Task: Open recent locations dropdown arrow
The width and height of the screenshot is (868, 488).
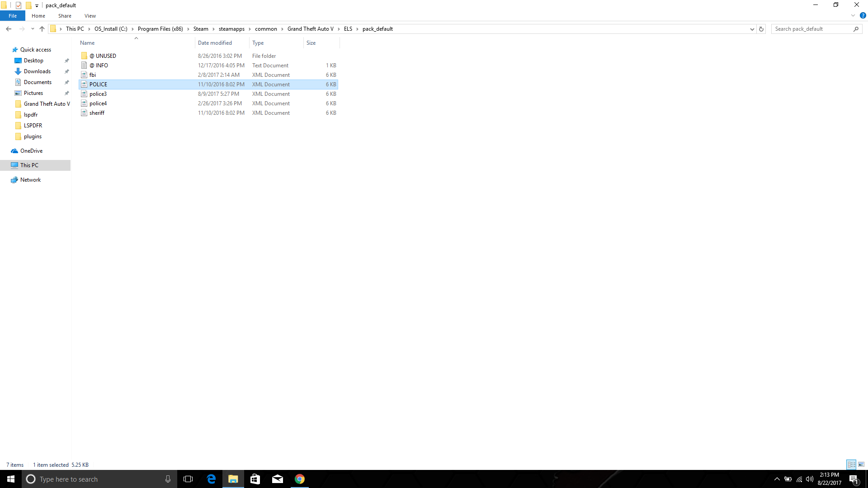Action: click(x=33, y=29)
